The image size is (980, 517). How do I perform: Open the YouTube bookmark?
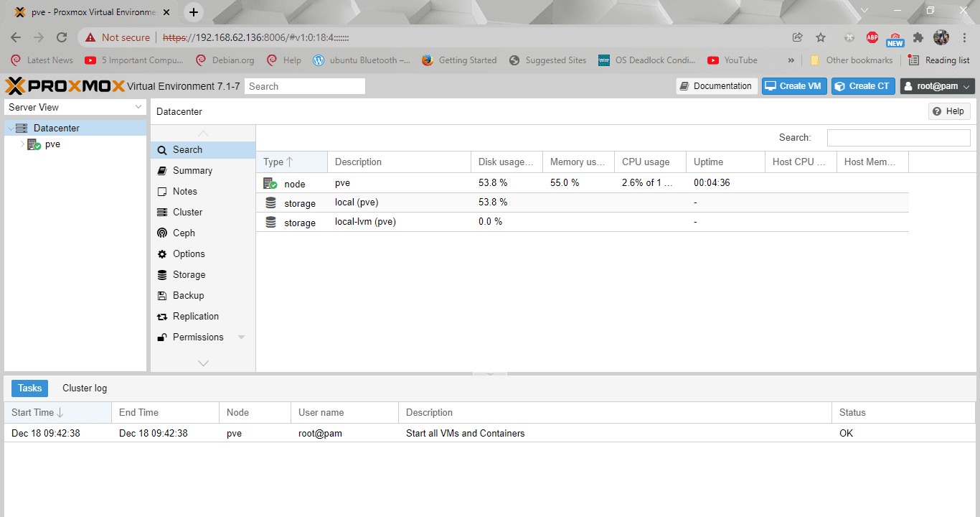pos(732,60)
